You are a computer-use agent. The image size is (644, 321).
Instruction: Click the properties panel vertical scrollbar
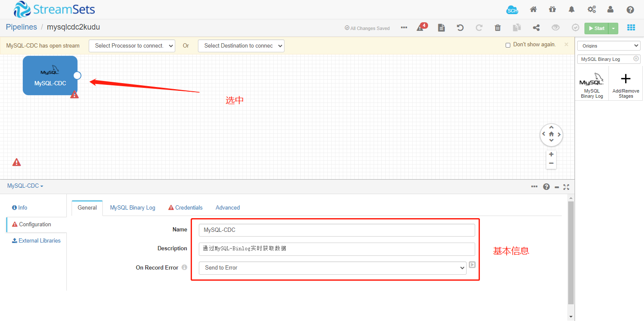(x=570, y=253)
